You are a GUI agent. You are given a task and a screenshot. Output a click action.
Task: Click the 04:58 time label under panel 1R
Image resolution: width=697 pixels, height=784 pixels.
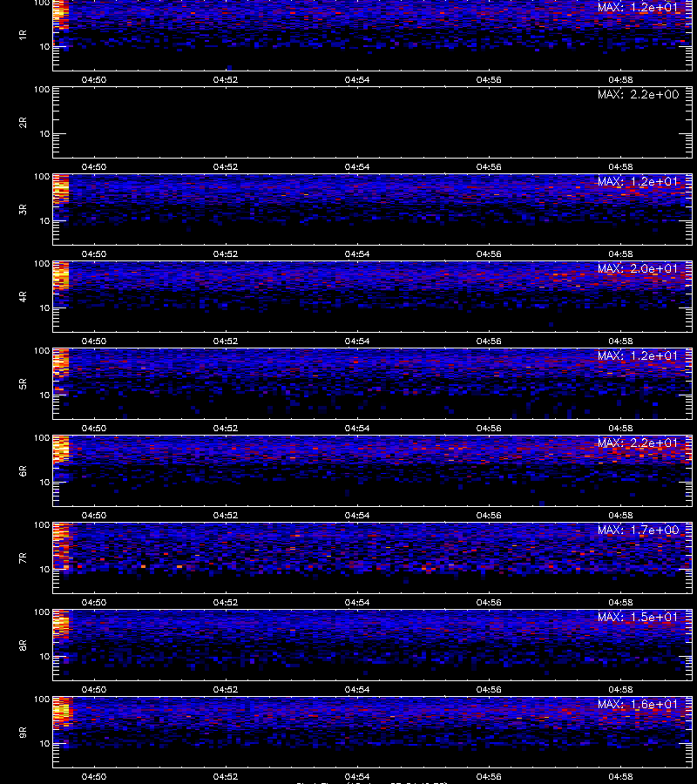620,80
